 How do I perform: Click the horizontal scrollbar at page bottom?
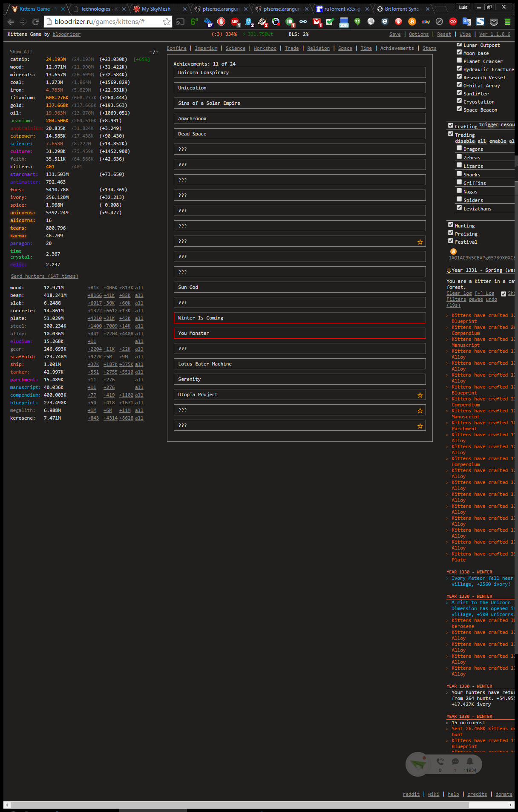click(x=239, y=805)
